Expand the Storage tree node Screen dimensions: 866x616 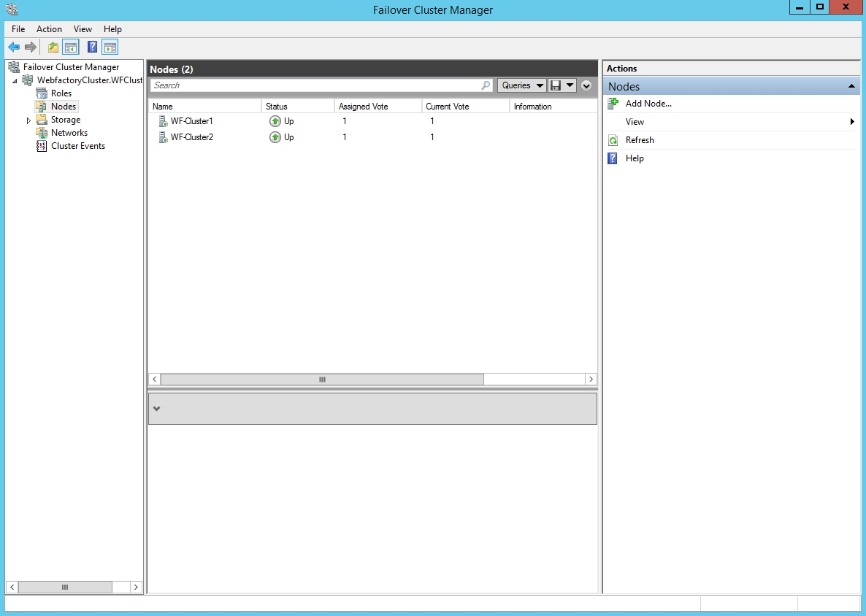(29, 120)
